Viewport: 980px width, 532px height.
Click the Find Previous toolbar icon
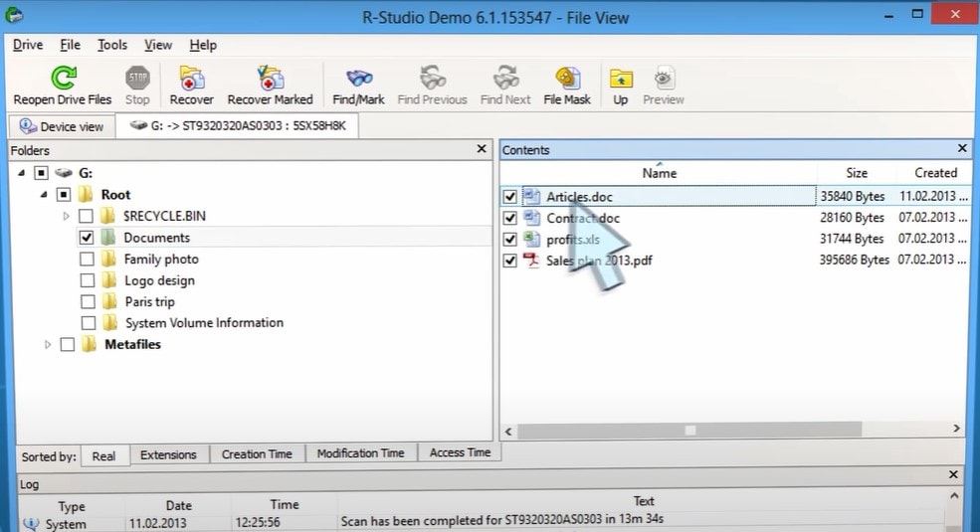click(433, 78)
